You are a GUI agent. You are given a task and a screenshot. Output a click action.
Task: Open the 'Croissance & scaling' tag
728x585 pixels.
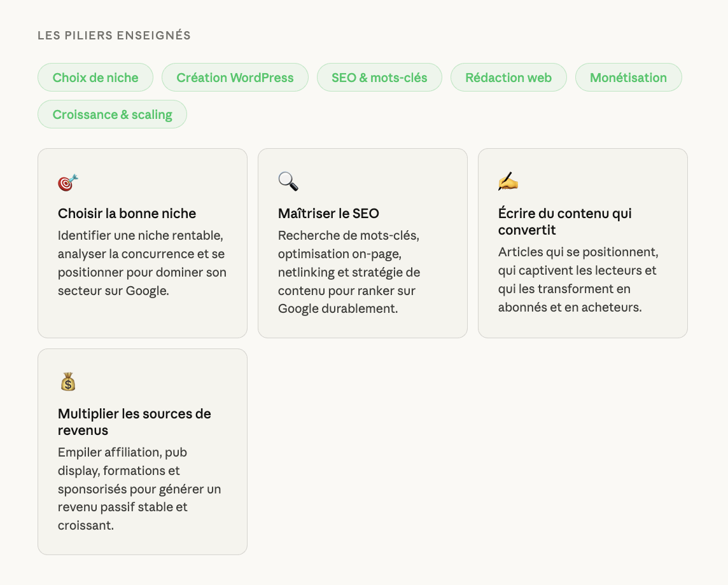(112, 114)
